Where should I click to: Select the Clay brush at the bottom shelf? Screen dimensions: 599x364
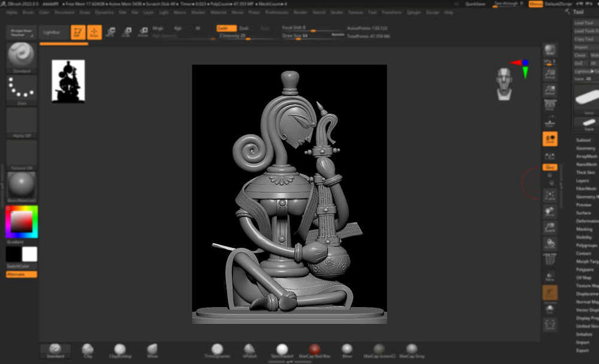coord(88,351)
